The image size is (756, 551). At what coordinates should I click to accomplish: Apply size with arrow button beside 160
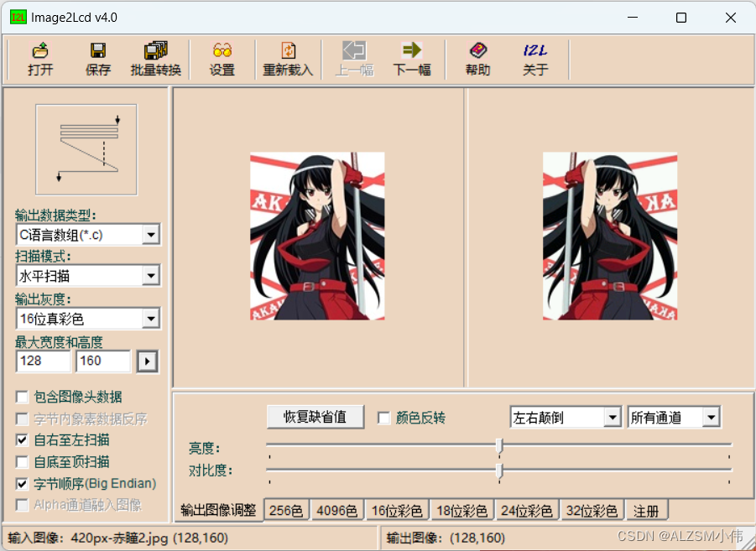coord(147,361)
